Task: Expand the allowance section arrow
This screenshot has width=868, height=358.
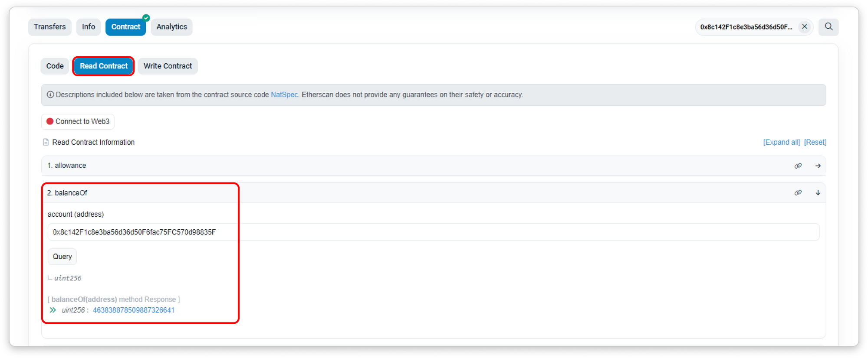Action: click(x=818, y=166)
